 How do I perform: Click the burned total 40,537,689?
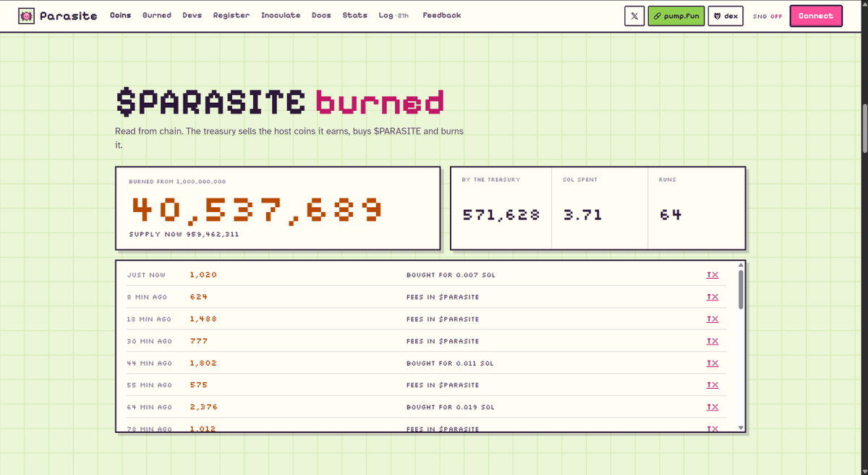pos(257,210)
